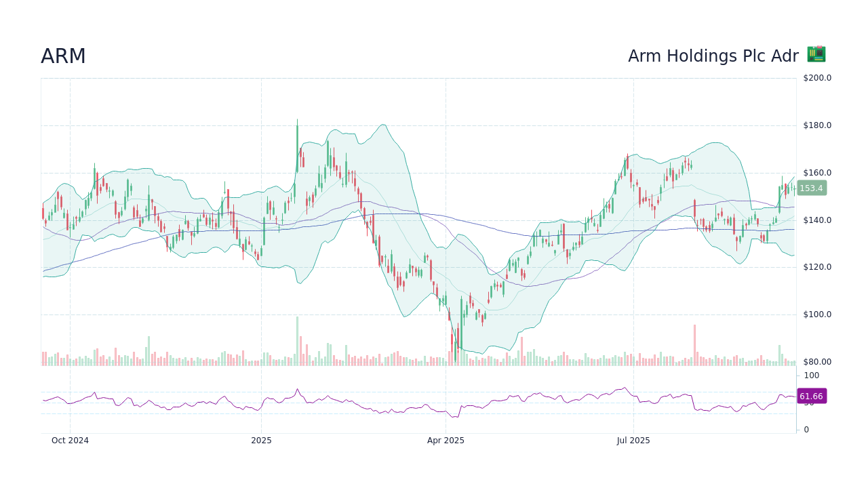Screen dimensions: 868x488
Task: Click the semiconductor chip icon beside company name
Action: [x=816, y=54]
